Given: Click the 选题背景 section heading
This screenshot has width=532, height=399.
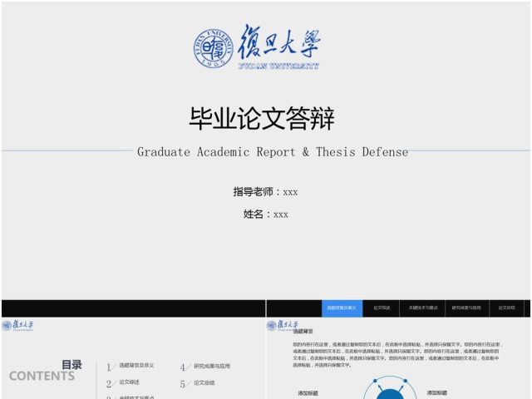Looking at the screenshot, I should click(x=303, y=331).
